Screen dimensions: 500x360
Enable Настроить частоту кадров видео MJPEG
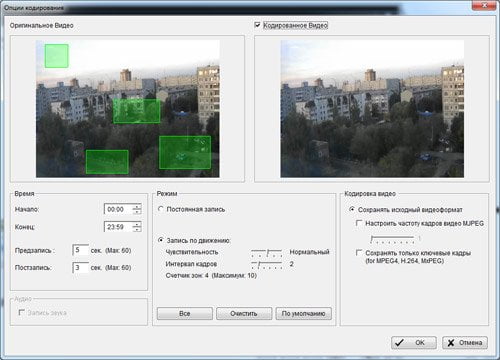[x=359, y=223]
